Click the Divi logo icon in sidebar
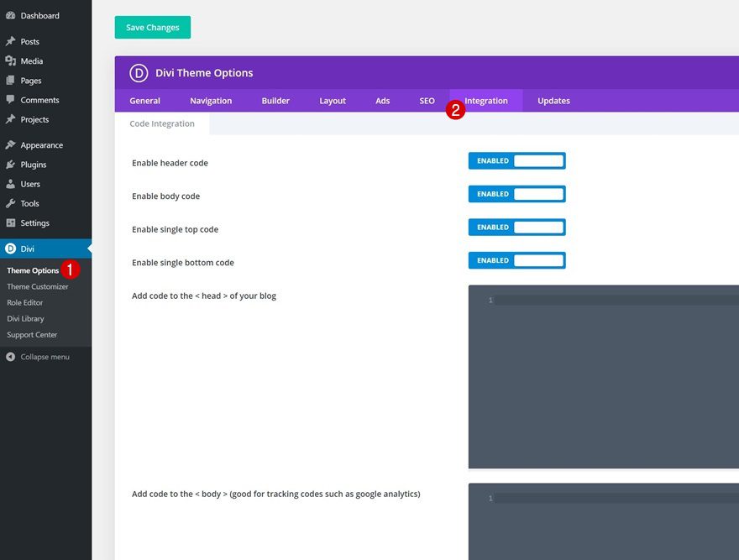The height and width of the screenshot is (560, 739). point(10,249)
